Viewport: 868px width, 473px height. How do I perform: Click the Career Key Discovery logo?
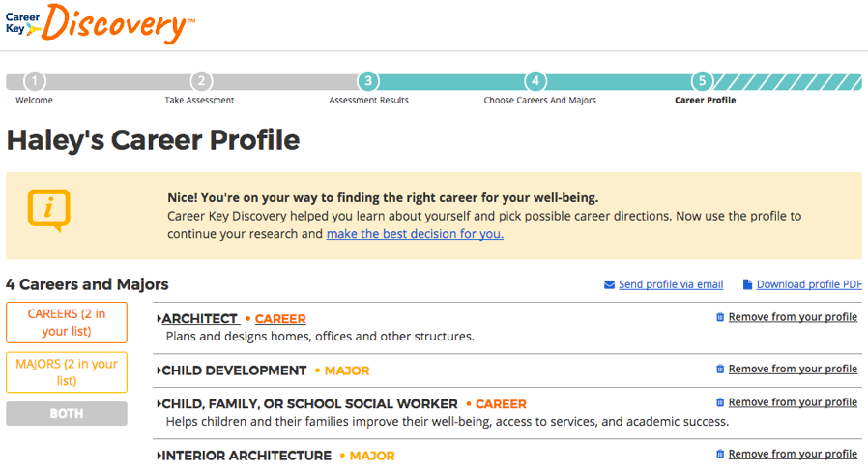click(101, 24)
